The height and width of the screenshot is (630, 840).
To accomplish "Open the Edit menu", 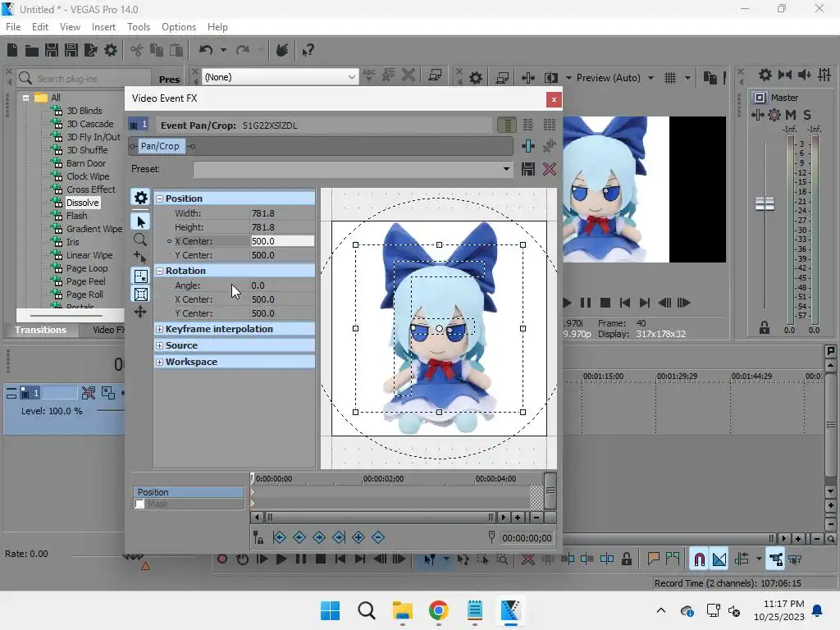I will click(x=39, y=27).
